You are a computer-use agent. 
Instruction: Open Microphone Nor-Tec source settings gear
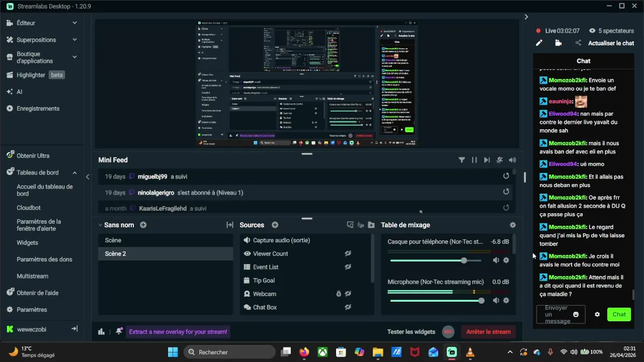click(506, 301)
